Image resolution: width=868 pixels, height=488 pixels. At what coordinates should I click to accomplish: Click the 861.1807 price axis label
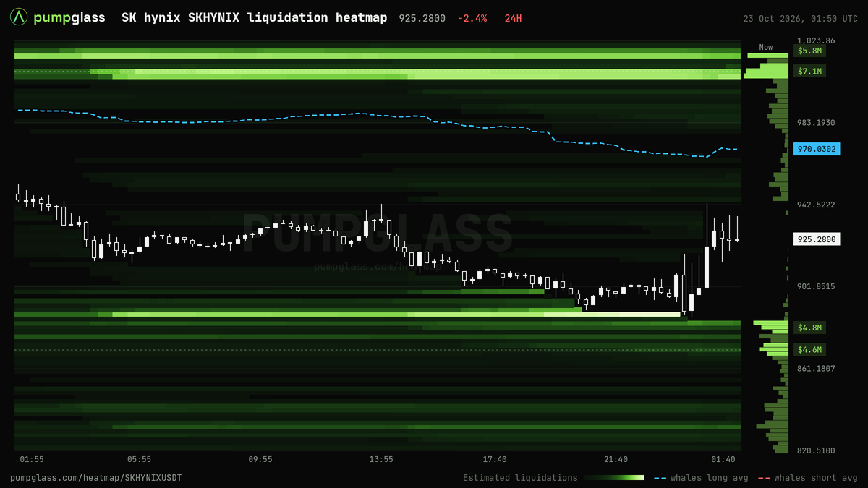pyautogui.click(x=816, y=369)
